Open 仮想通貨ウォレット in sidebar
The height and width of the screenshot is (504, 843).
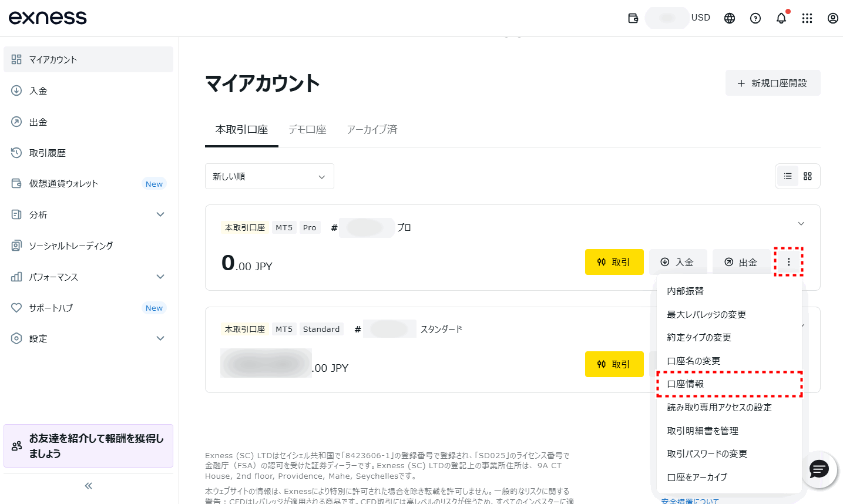[88, 183]
